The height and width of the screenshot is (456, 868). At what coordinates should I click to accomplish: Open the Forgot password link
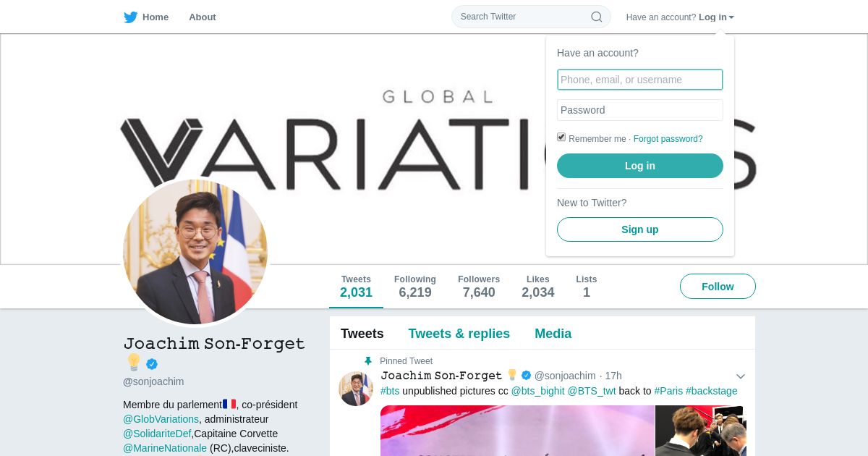pos(668,139)
